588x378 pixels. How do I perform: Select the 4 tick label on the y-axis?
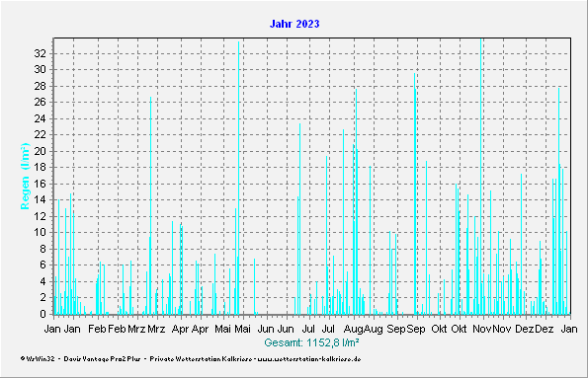(43, 281)
